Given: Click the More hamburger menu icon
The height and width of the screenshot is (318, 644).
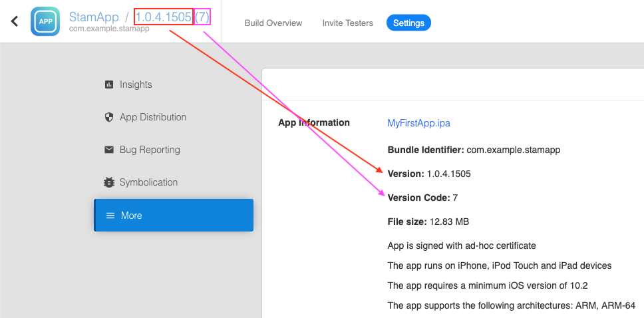Looking at the screenshot, I should click(110, 216).
